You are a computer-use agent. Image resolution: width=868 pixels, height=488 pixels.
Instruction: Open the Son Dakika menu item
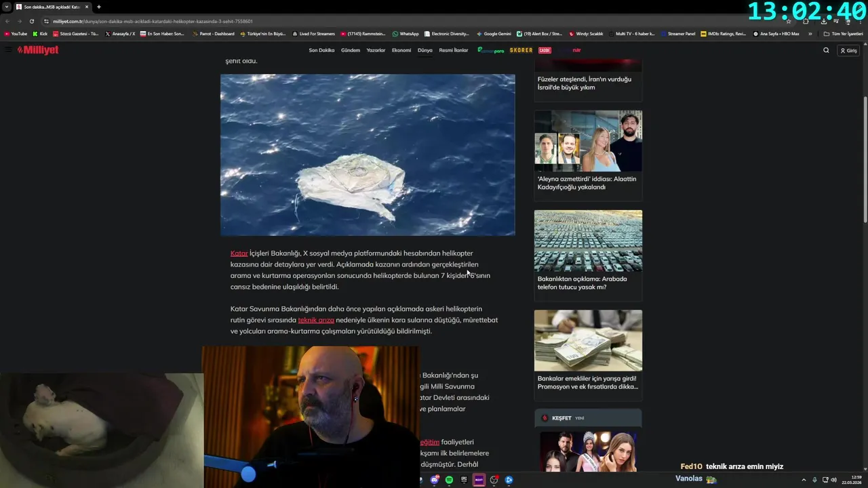coord(321,50)
